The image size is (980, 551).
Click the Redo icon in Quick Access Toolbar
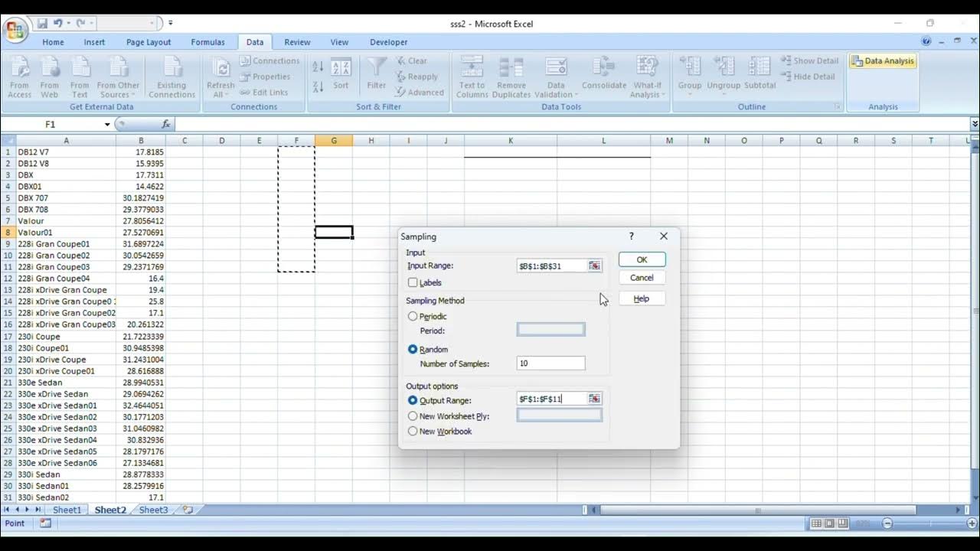click(80, 24)
